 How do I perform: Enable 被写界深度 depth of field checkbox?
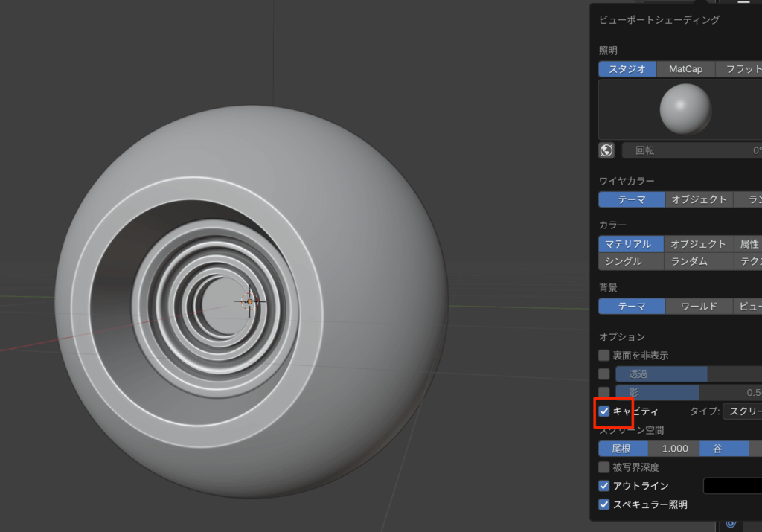(604, 467)
